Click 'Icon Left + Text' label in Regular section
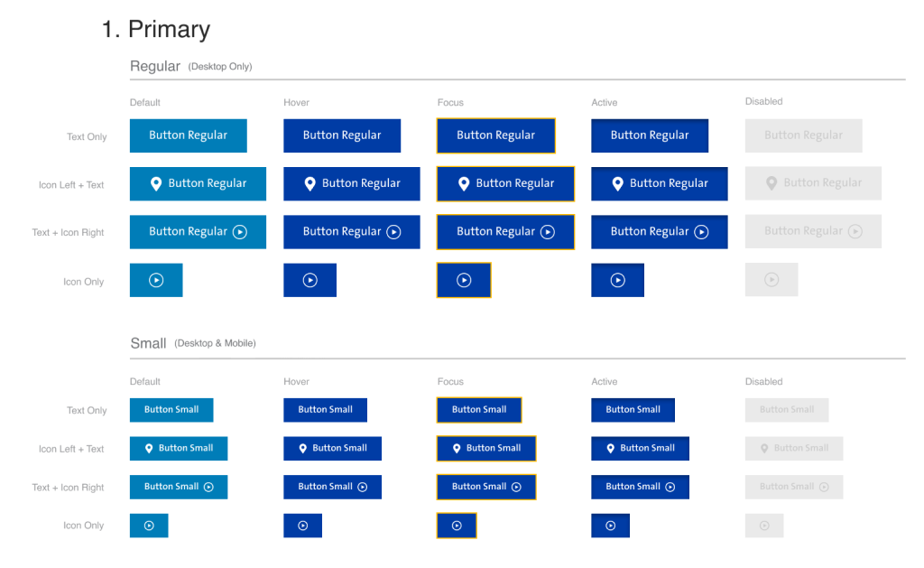 [x=71, y=185]
